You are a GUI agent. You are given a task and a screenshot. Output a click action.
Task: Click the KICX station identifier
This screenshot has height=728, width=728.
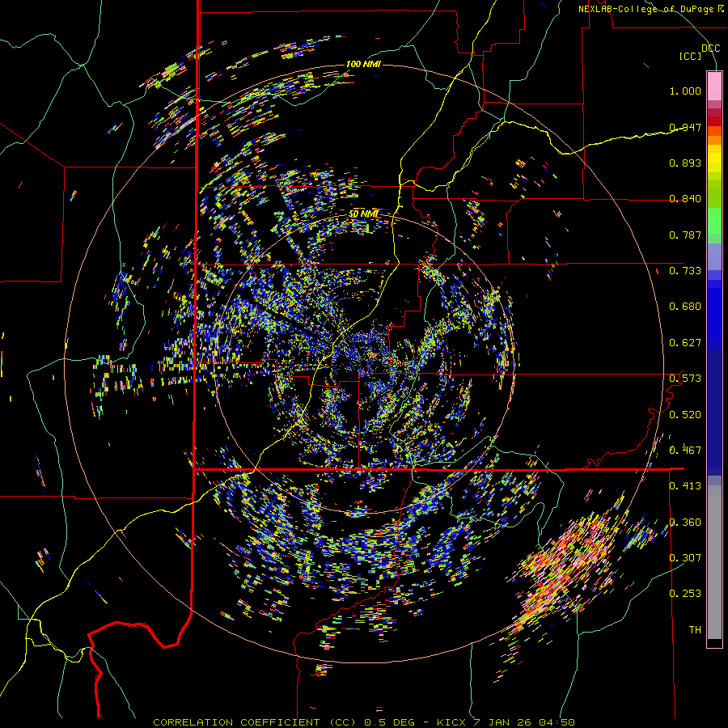(x=451, y=722)
